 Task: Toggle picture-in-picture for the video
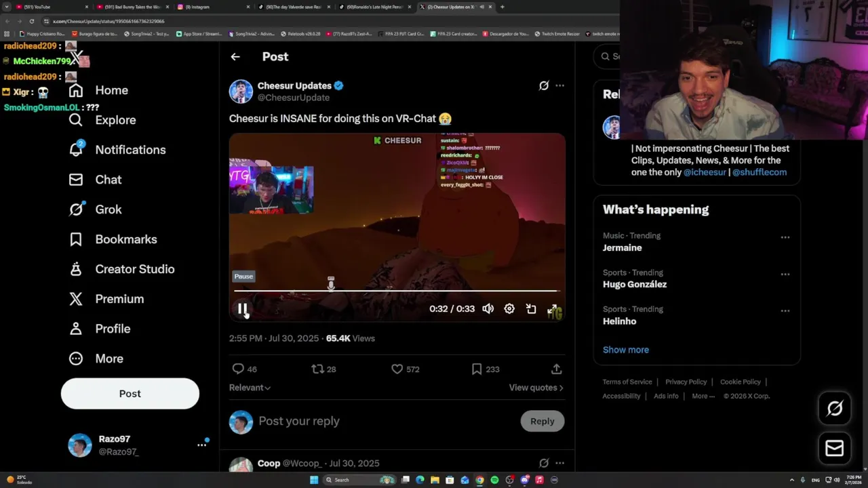pos(531,309)
